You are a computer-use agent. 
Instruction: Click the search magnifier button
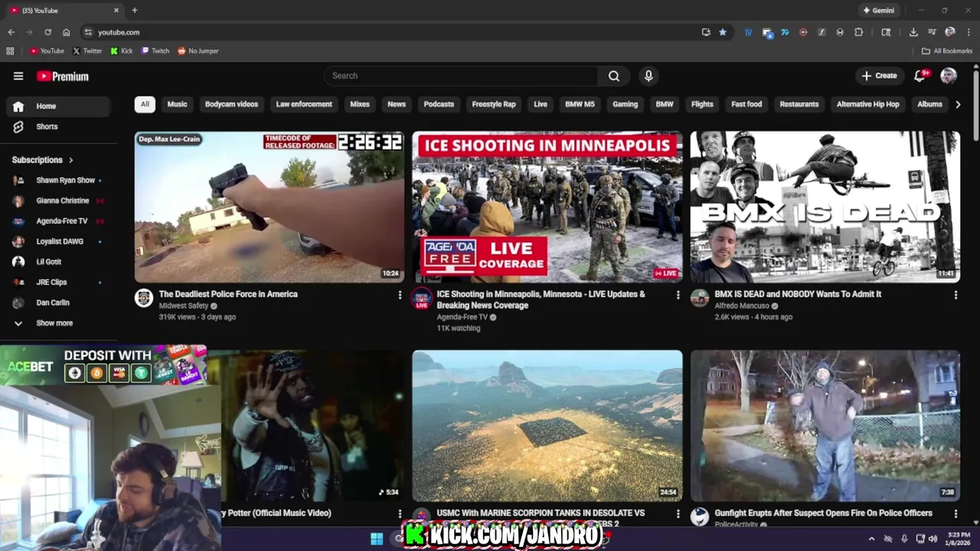coord(614,76)
